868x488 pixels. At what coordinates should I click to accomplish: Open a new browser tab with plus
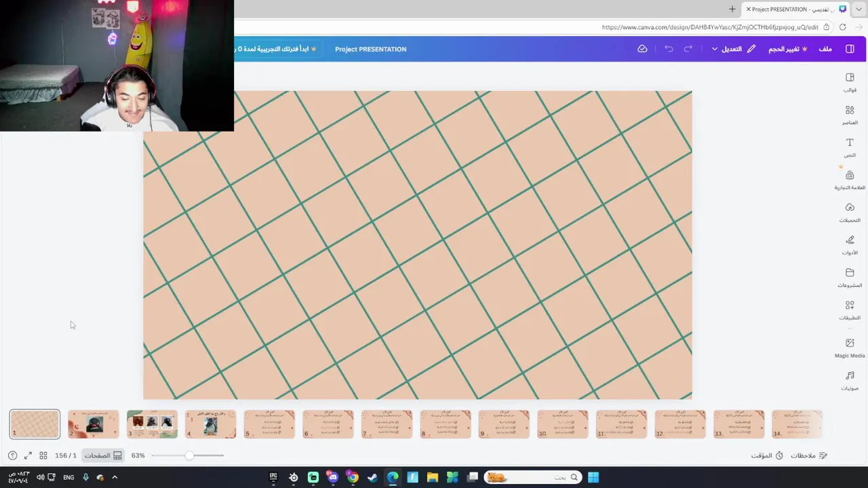(732, 9)
